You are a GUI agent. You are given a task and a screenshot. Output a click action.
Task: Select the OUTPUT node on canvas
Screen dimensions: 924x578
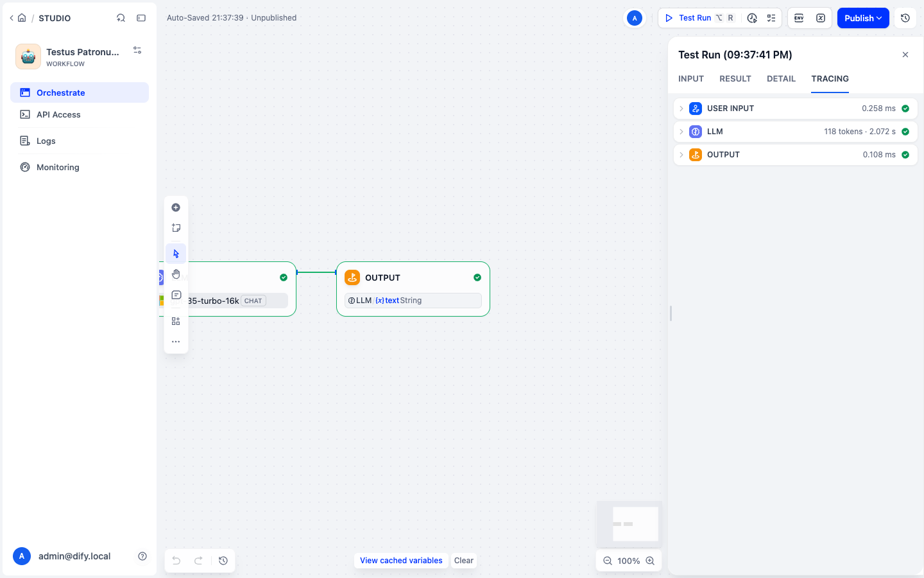click(413, 289)
